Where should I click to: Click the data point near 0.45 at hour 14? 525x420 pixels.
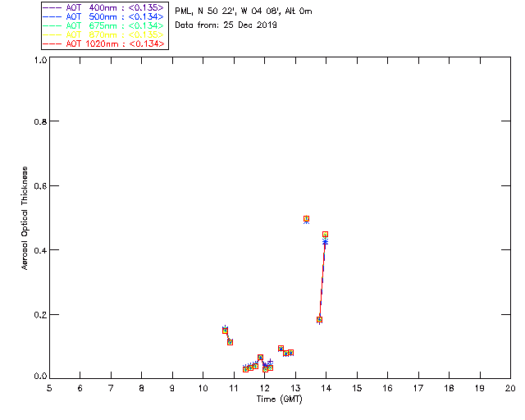click(325, 235)
